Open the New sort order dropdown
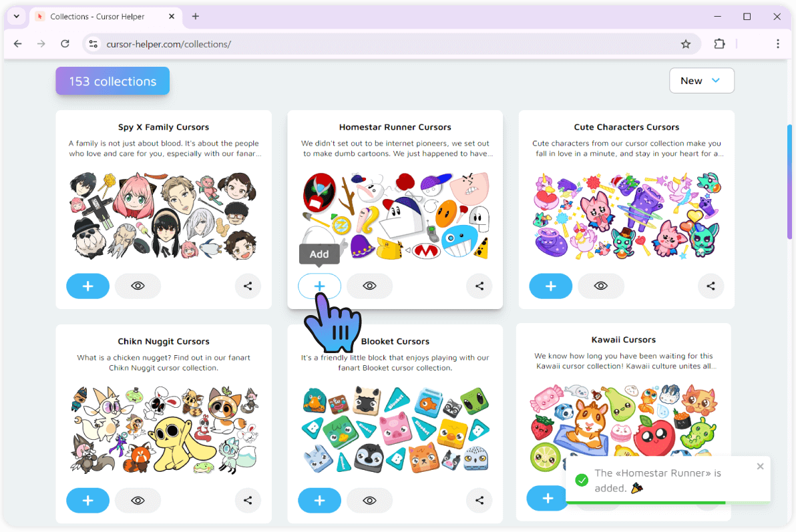Viewport: 796px width, 532px height. click(701, 81)
